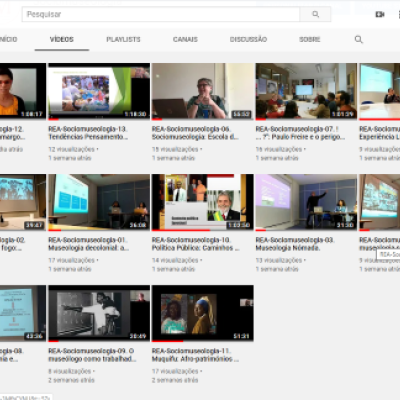Click the 55:53 duration badge
The image size is (400, 400).
point(241,114)
